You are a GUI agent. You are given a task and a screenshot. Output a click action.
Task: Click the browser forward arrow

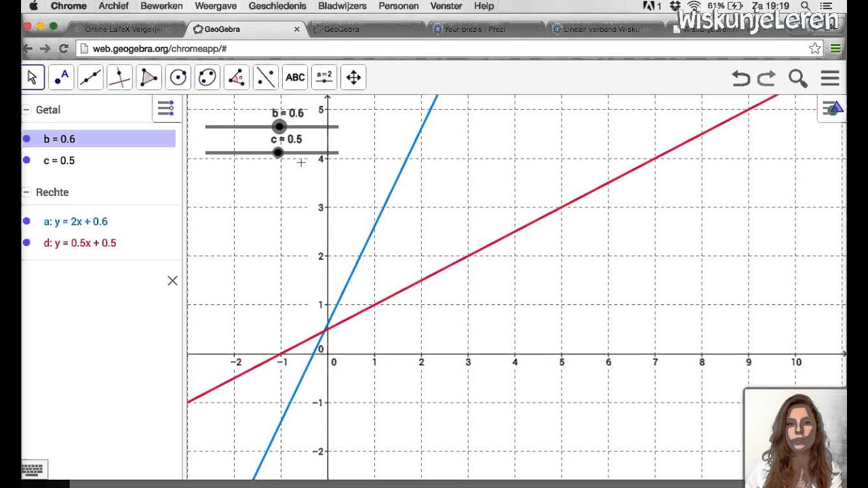coord(45,48)
